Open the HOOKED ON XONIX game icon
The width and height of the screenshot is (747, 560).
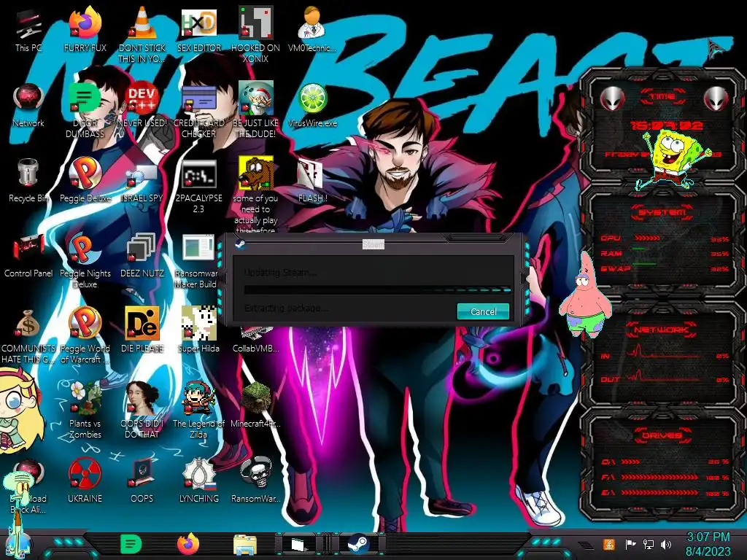click(255, 35)
